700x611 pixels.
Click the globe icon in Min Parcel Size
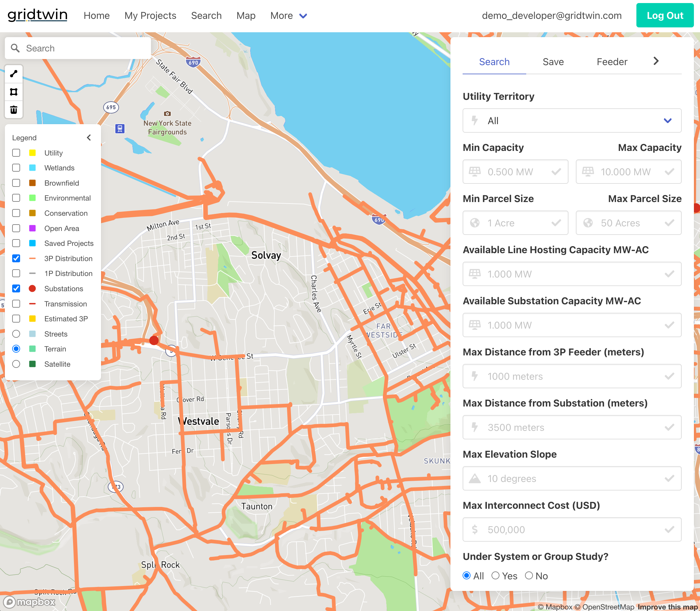(475, 223)
